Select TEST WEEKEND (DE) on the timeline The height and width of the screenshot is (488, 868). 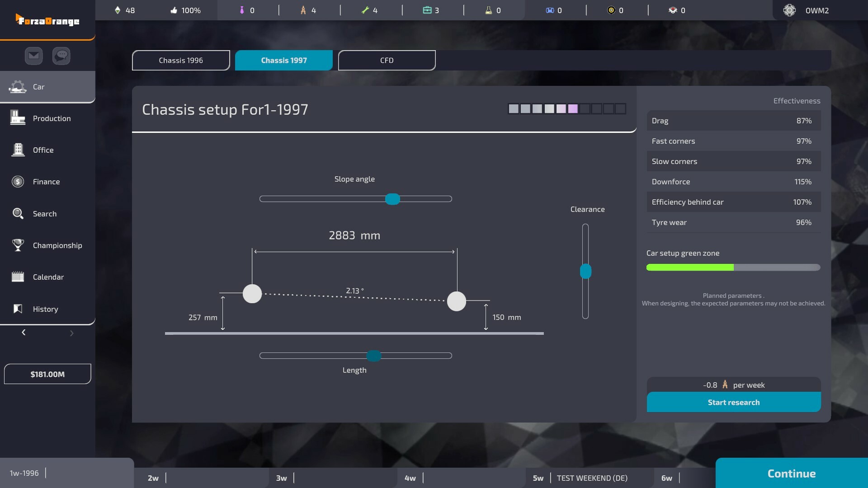592,478
